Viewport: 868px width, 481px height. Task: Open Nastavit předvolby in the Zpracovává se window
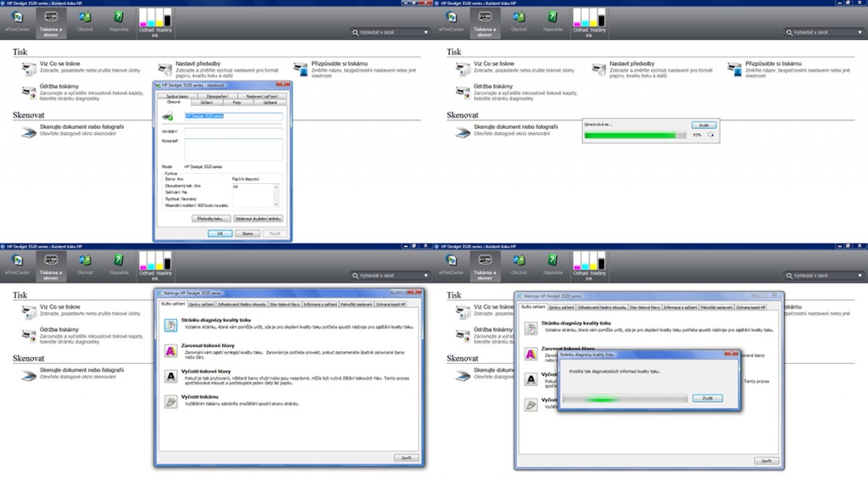tap(654, 70)
